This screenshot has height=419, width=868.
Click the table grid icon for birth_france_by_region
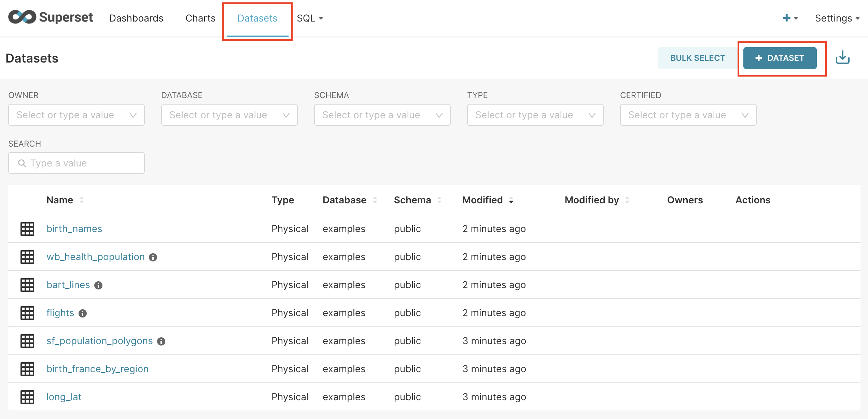point(27,369)
